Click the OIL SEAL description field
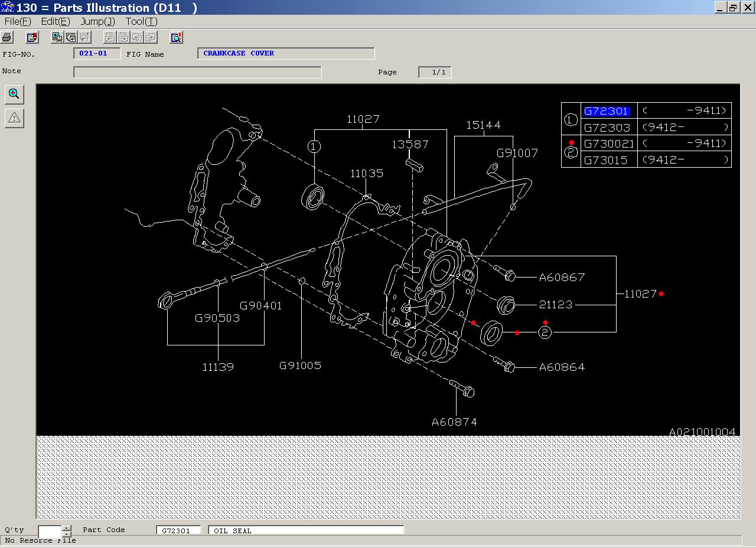756x548 pixels. click(306, 531)
